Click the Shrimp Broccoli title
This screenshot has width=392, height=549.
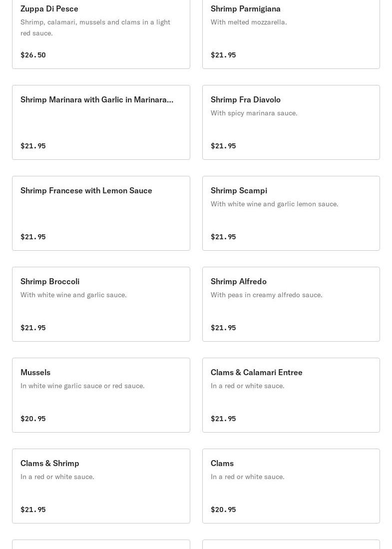click(x=50, y=281)
